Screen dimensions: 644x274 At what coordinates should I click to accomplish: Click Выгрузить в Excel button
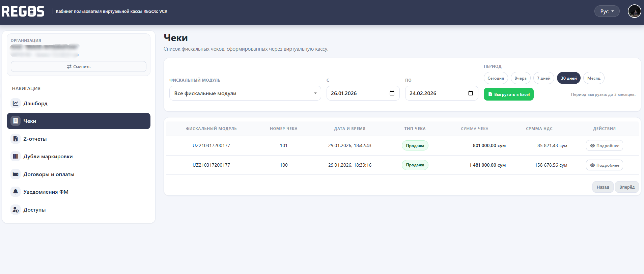508,94
